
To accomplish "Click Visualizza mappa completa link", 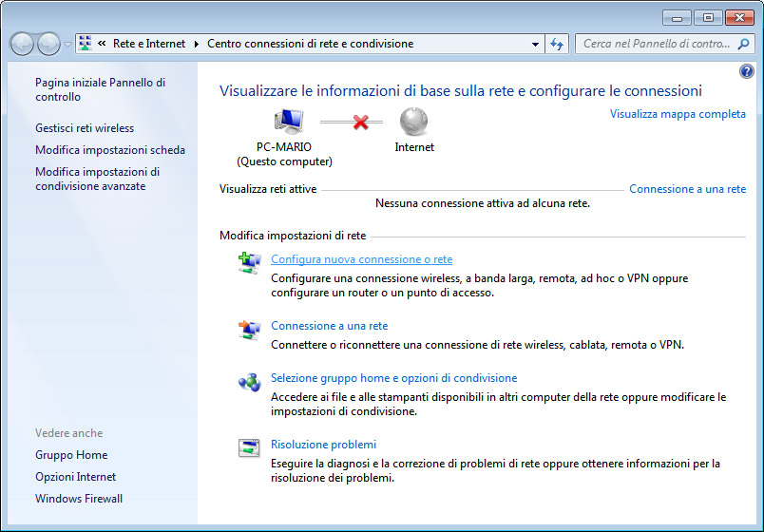I will [x=678, y=114].
